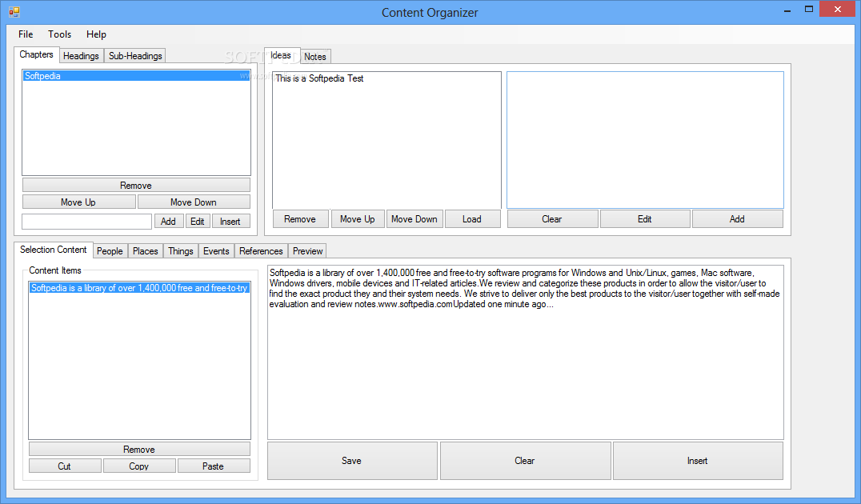The width and height of the screenshot is (861, 504).
Task: Select the Ideas tab
Action: point(281,55)
